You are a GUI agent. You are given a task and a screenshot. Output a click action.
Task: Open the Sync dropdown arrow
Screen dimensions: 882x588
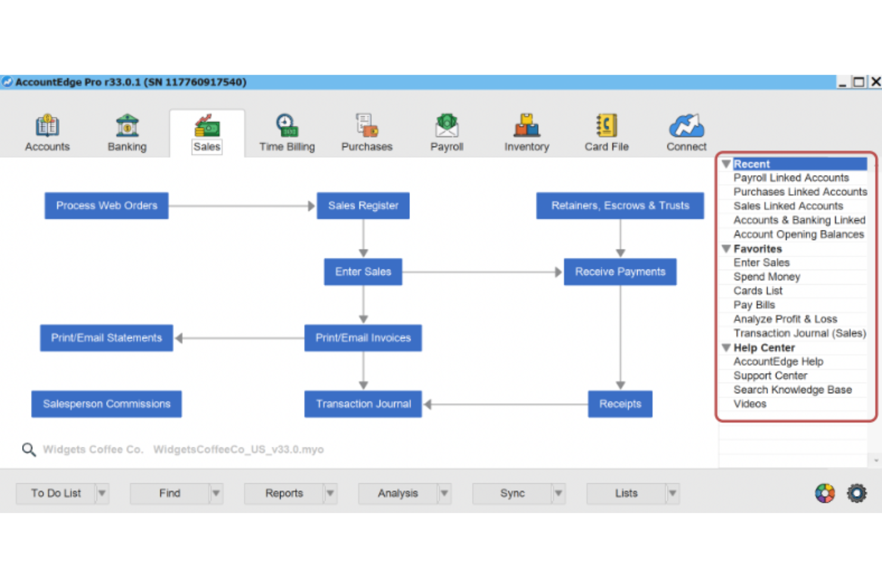coord(558,493)
